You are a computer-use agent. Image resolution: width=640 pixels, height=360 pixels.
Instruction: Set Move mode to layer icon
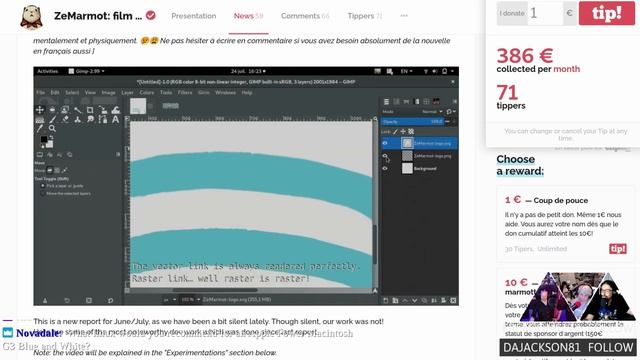49,170
